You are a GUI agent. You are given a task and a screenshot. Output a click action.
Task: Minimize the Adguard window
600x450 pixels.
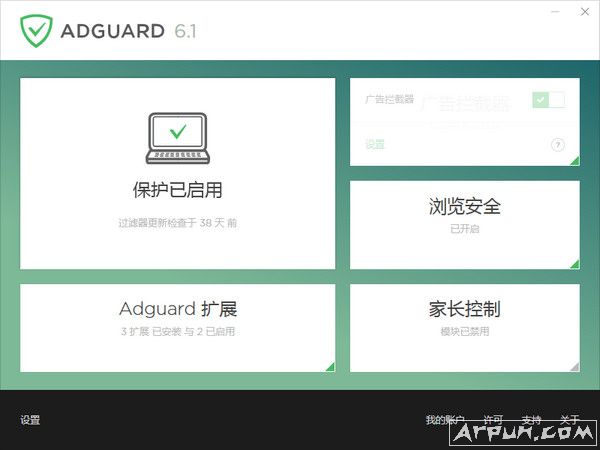tap(555, 12)
